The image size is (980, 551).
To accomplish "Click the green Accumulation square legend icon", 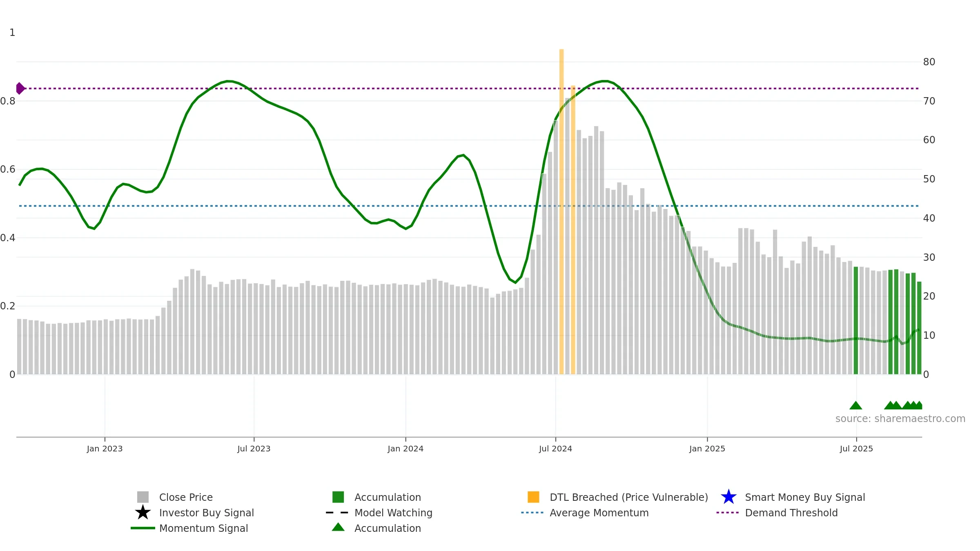I will click(x=338, y=497).
